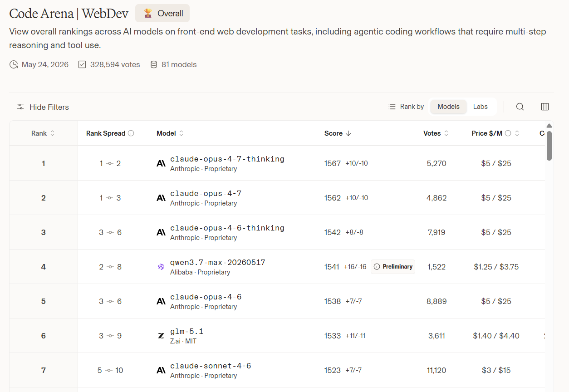Screen dimensions: 569x392
Task: Toggle Hide Filters
Action: pyautogui.click(x=43, y=107)
